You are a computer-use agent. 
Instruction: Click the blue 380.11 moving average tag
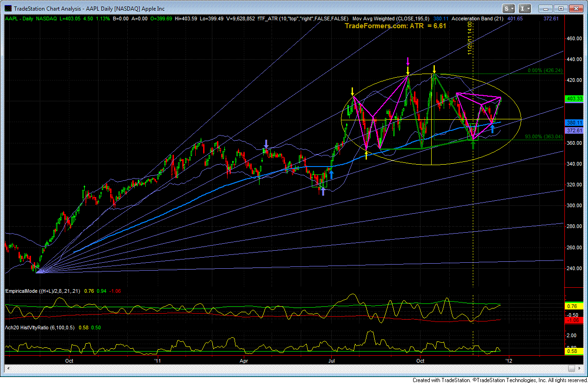pyautogui.click(x=575, y=123)
